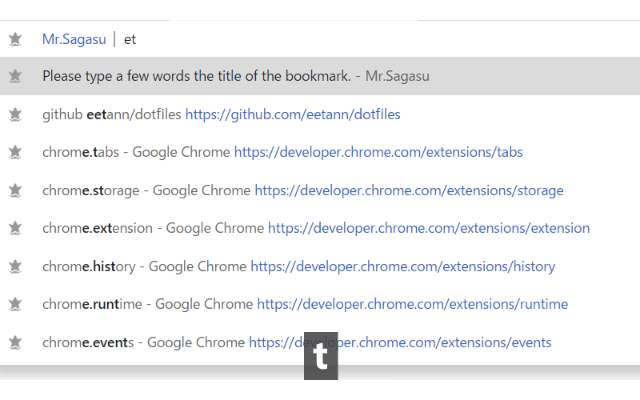The height and width of the screenshot is (400, 640).
Task: Select the 'chrome.history - Google Chrome' title
Action: point(144,267)
